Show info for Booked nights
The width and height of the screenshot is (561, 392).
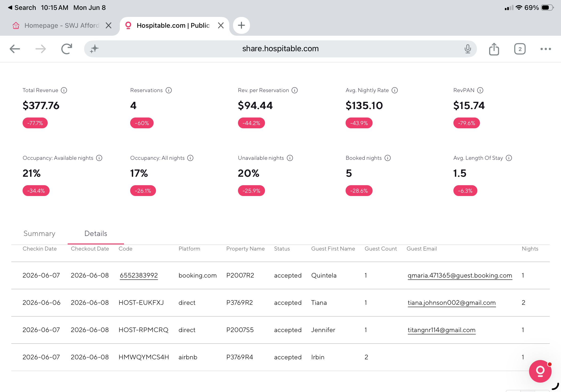[x=387, y=158]
